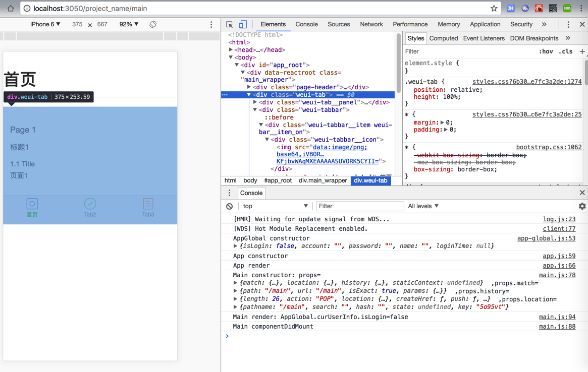588x372 pixels.
Task: Switch to the Network tab
Action: (x=371, y=24)
